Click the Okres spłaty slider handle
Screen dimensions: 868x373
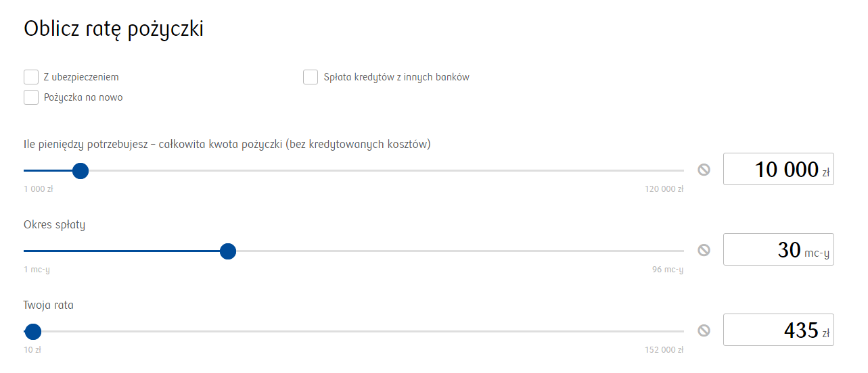point(228,251)
